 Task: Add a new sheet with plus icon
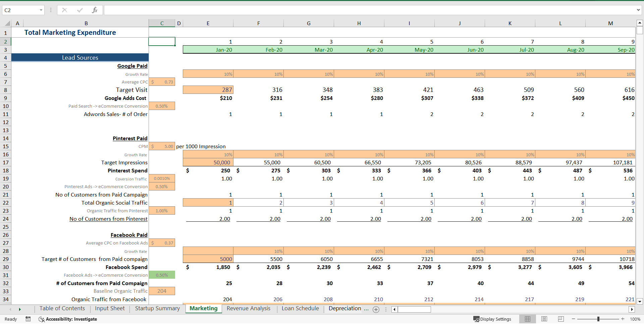(x=376, y=310)
